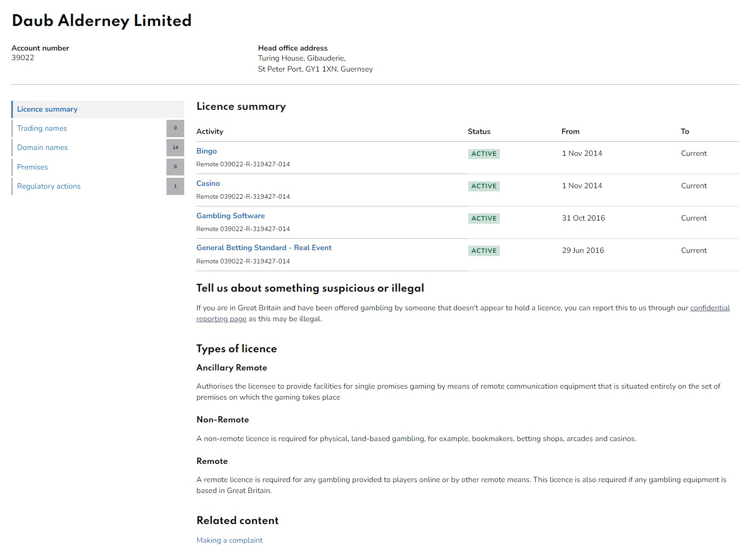
Task: Click the St Peter Port, GY1 1XN address line
Action: [x=316, y=69]
